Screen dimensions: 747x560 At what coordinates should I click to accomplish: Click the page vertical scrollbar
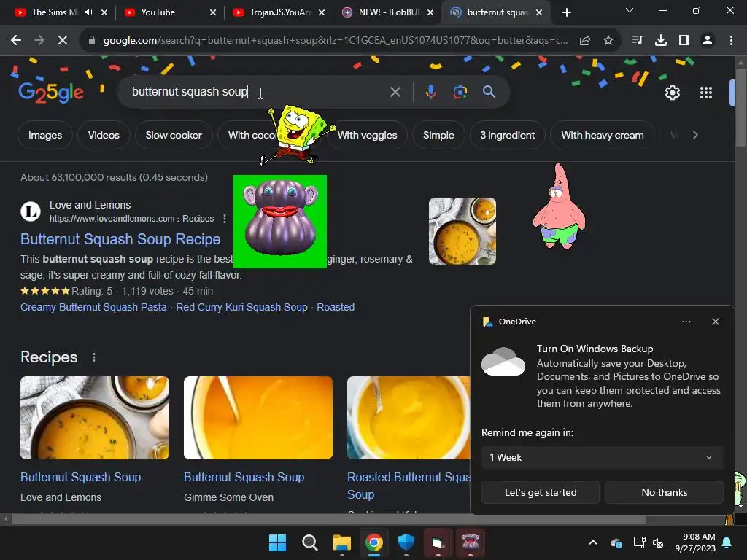click(x=740, y=108)
